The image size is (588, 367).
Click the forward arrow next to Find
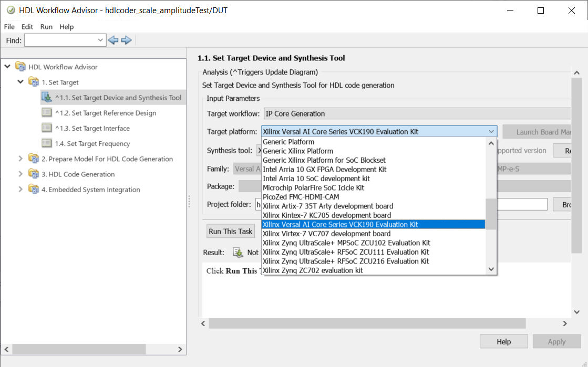point(126,40)
